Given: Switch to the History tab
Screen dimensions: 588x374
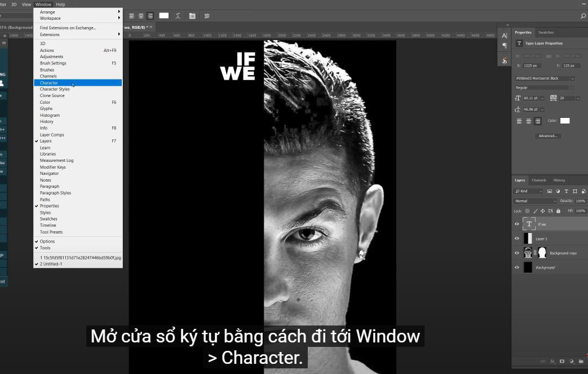Looking at the screenshot, I should click(x=559, y=180).
